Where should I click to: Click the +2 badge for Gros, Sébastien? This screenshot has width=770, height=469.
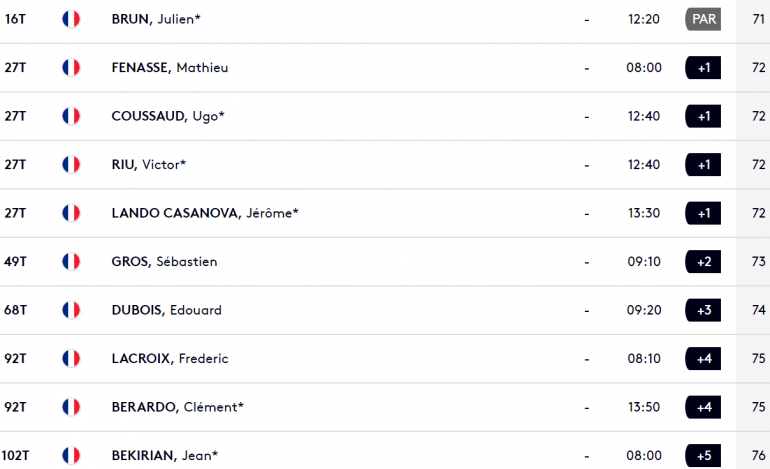tap(703, 261)
